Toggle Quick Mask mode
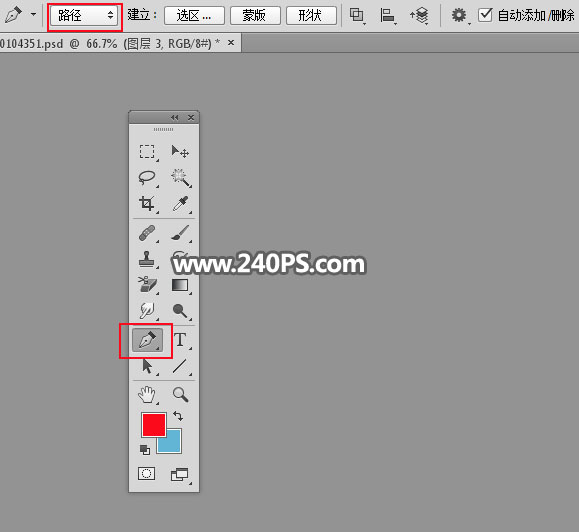 coord(147,474)
